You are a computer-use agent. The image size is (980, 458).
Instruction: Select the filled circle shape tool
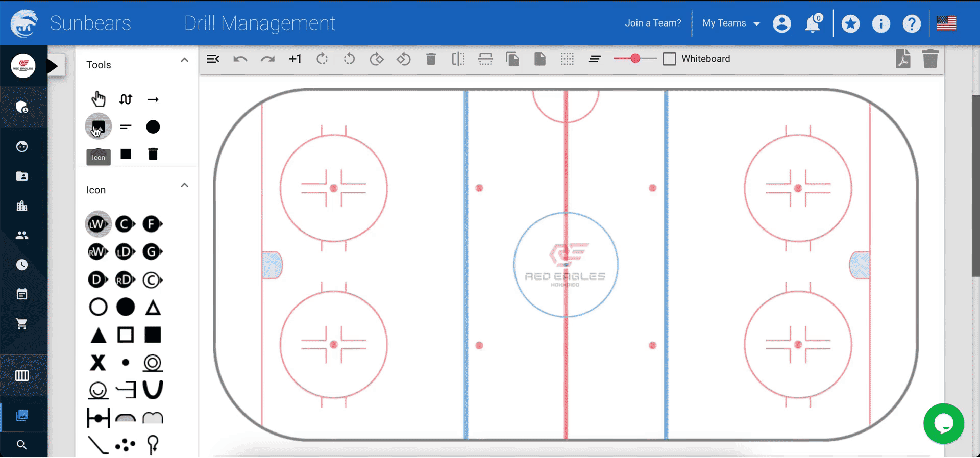(x=153, y=126)
